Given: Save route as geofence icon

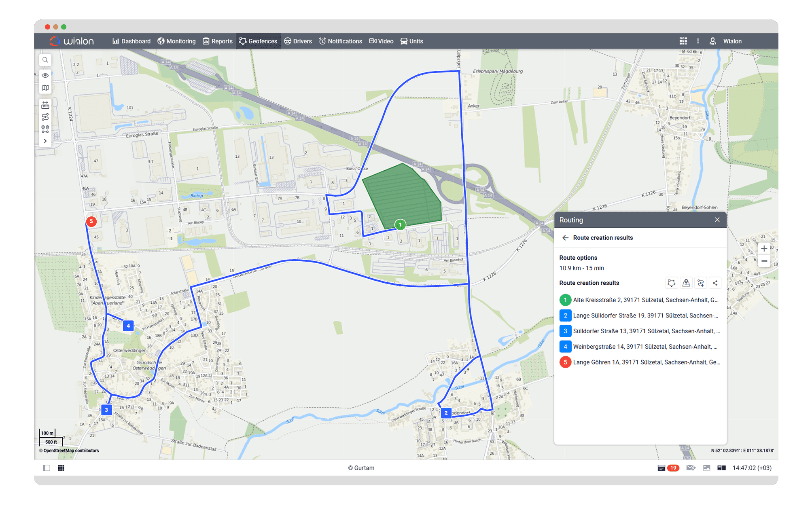Looking at the screenshot, I should click(x=671, y=283).
